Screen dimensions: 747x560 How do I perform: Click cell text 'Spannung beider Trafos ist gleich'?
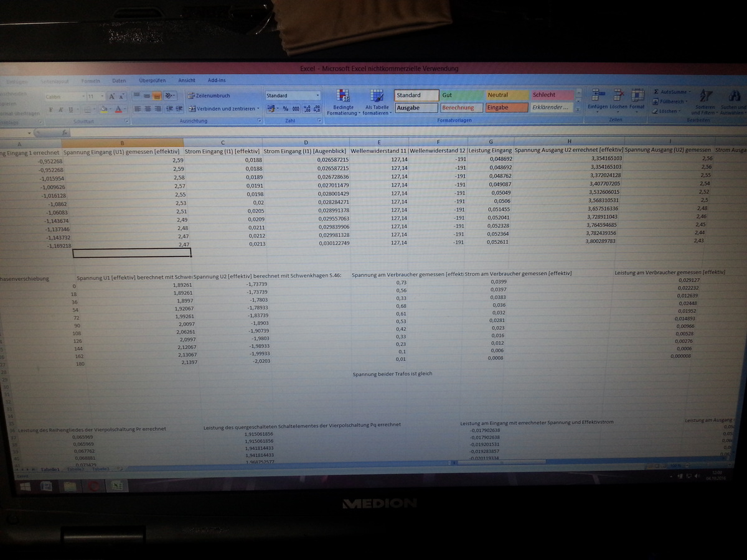tap(392, 373)
